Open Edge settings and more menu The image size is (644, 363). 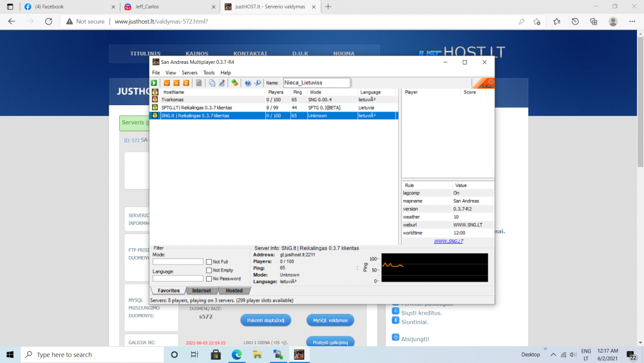coord(632,21)
